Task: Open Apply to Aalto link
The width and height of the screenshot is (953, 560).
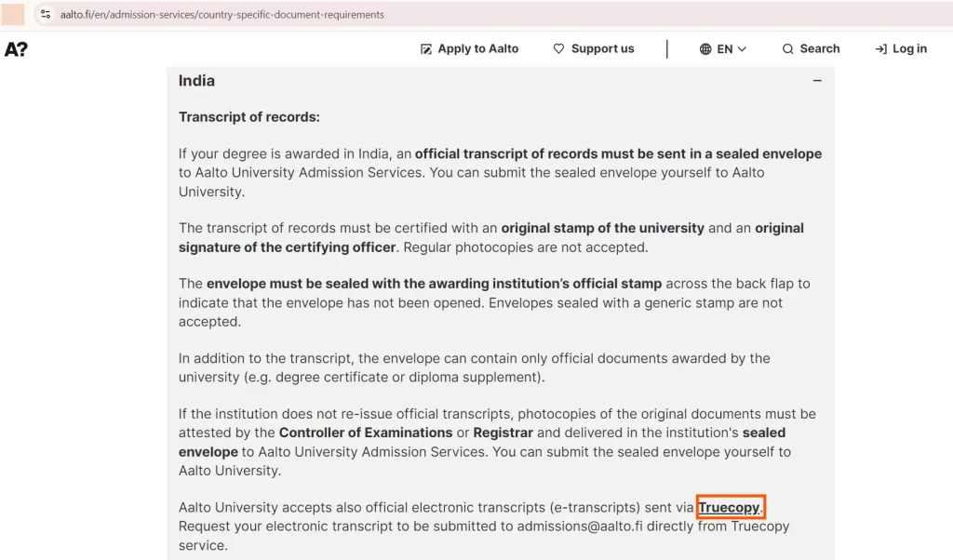Action: pyautogui.click(x=469, y=48)
